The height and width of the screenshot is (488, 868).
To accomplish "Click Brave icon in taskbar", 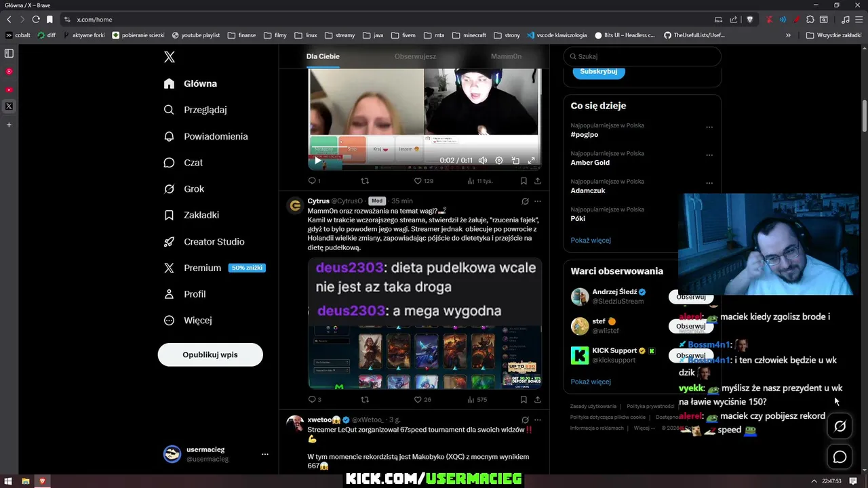I will pos(42,481).
